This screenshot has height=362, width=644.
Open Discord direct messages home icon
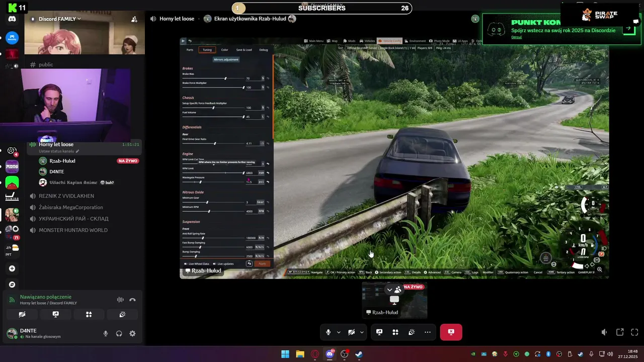[x=12, y=19]
